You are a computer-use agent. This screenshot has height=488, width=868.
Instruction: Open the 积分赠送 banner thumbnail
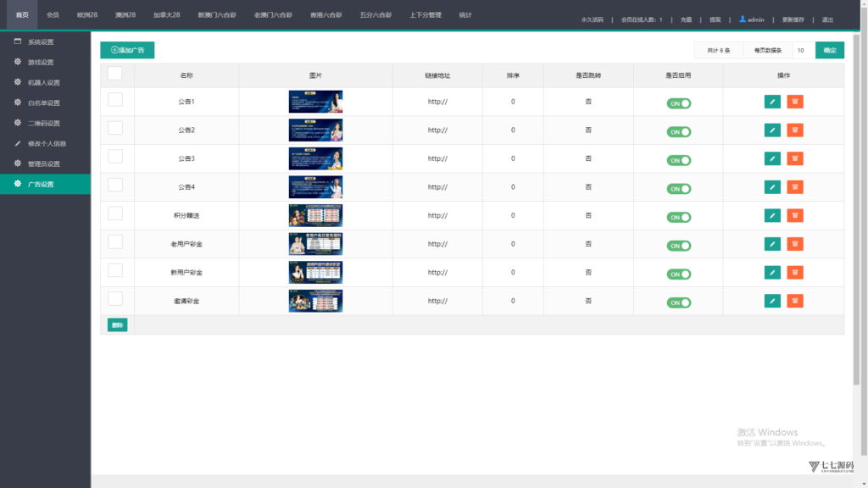click(x=315, y=215)
